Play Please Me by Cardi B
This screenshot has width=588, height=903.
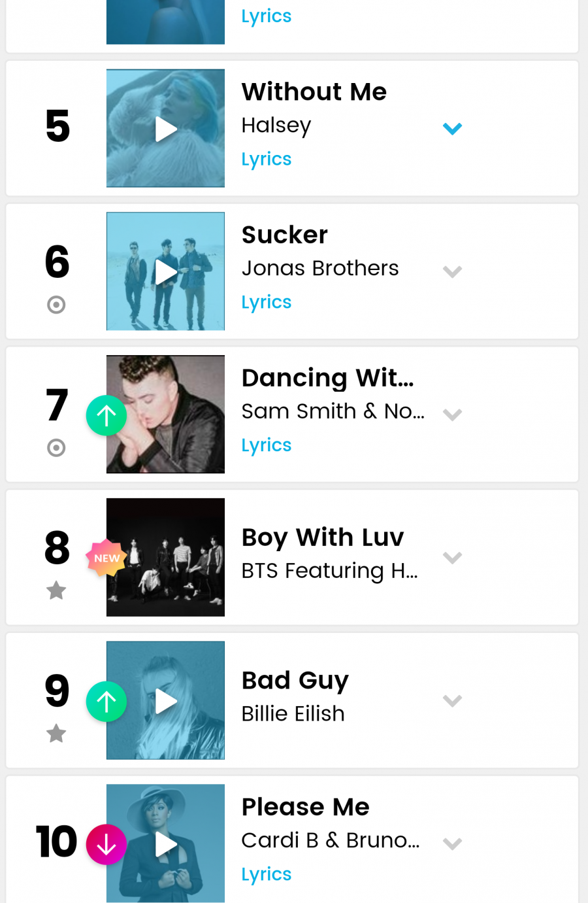tap(166, 844)
